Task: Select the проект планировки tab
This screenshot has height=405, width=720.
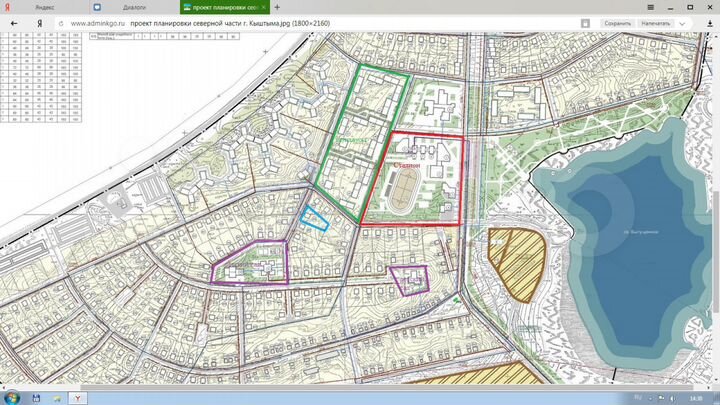Action: coord(220,7)
